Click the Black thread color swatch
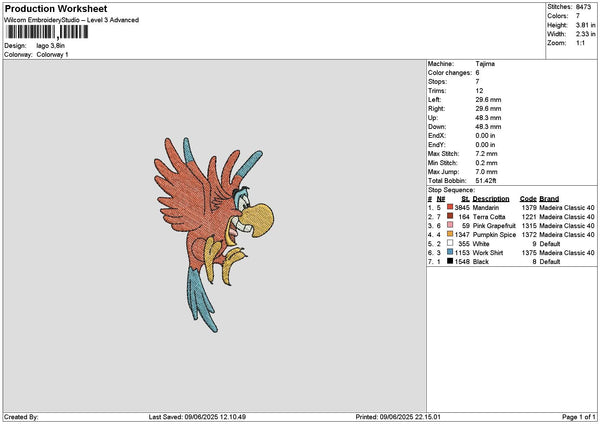The image size is (600, 424). (450, 261)
